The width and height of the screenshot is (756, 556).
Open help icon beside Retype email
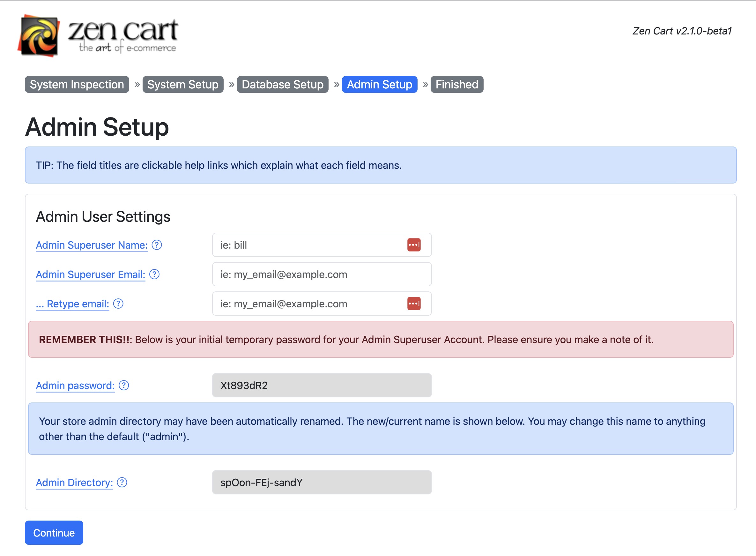tap(118, 304)
